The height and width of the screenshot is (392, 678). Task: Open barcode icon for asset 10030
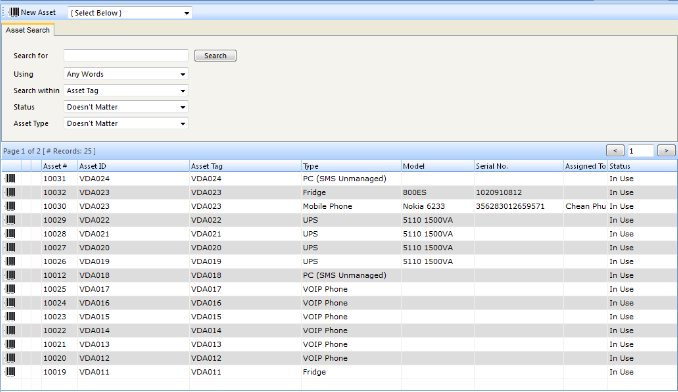coord(11,206)
